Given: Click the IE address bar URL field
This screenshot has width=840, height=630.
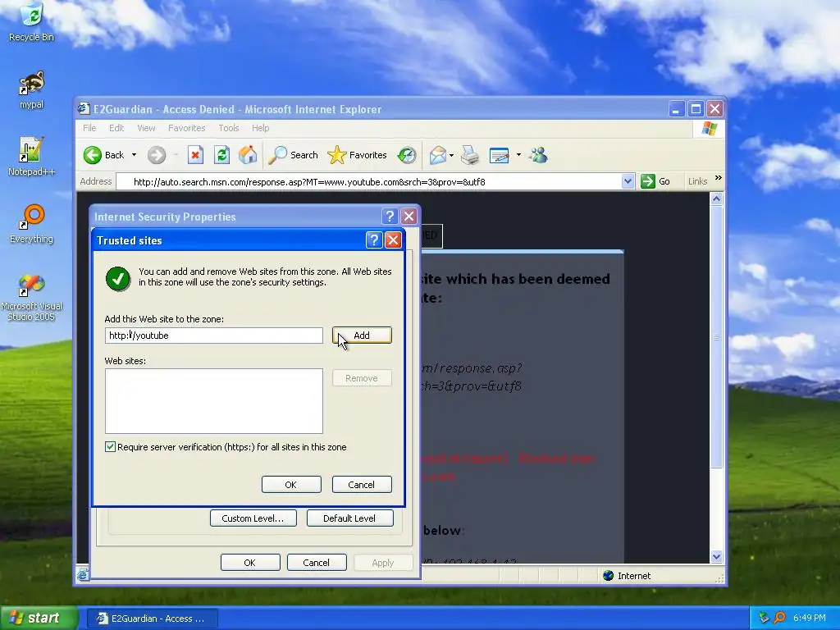Looking at the screenshot, I should [368, 181].
